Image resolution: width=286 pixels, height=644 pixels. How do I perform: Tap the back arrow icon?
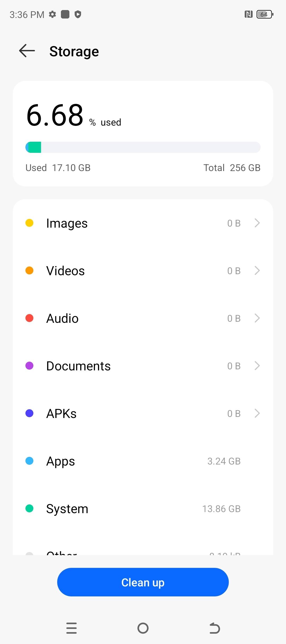click(27, 51)
